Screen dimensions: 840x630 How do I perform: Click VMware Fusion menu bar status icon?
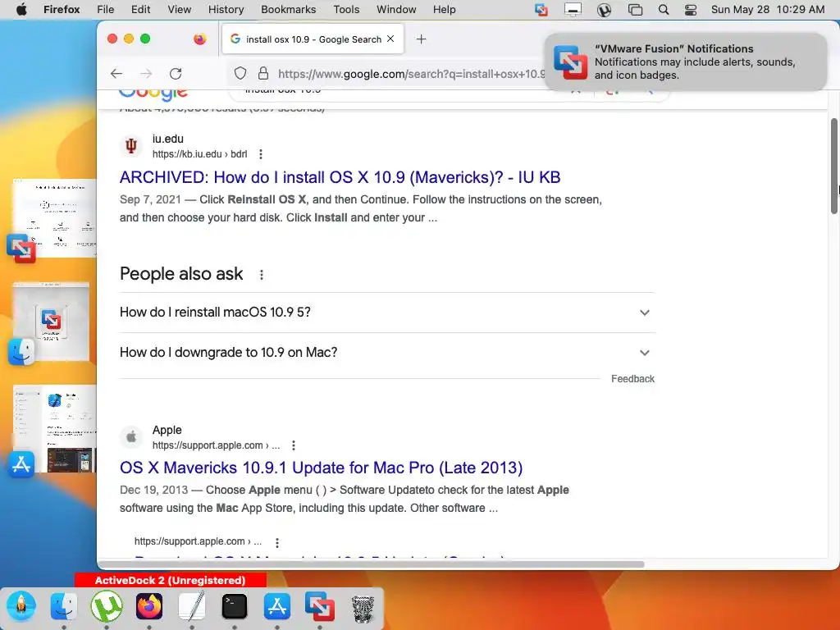point(541,9)
